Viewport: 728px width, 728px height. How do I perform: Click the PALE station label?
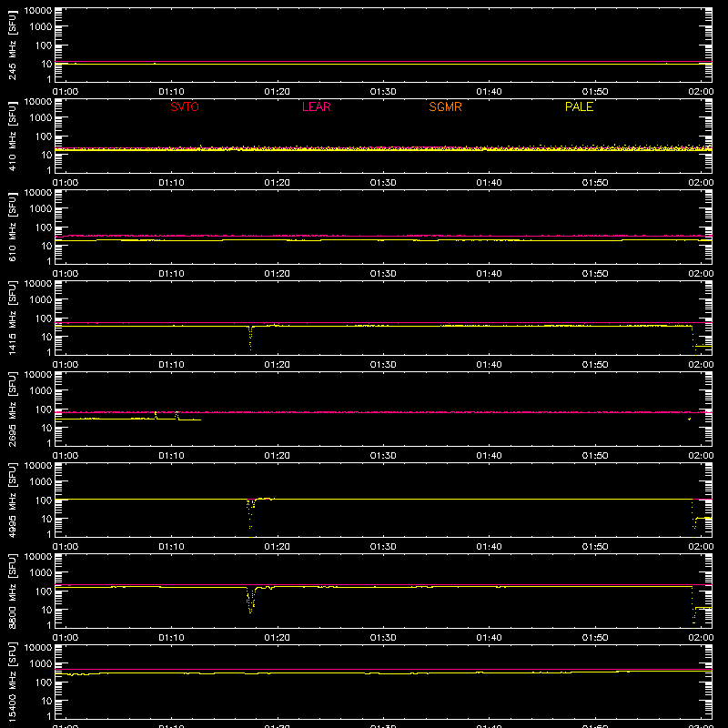pyautogui.click(x=579, y=106)
